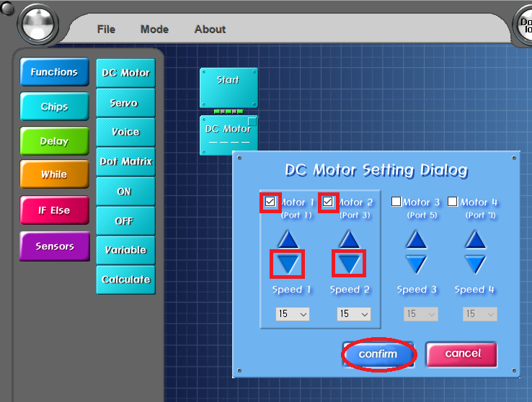Choose the Dot Matrix chip block
Screen dimensions: 532x402
coord(126,161)
